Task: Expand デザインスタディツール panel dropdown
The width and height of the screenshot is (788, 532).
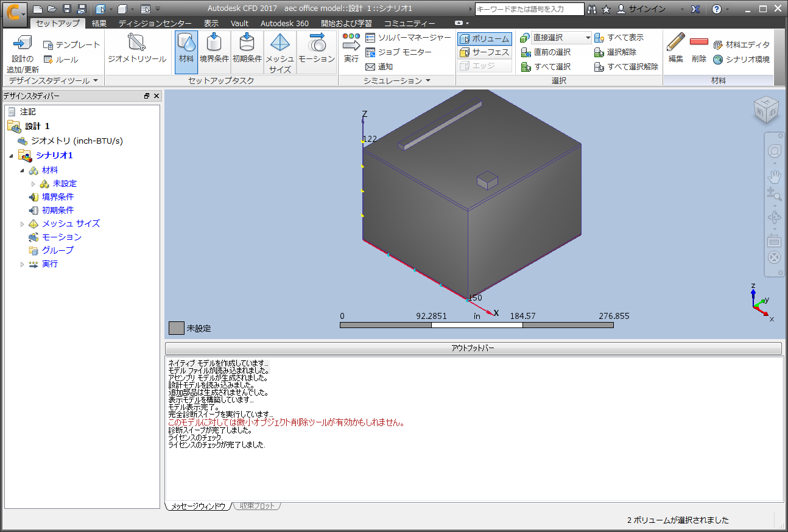Action: [x=96, y=80]
